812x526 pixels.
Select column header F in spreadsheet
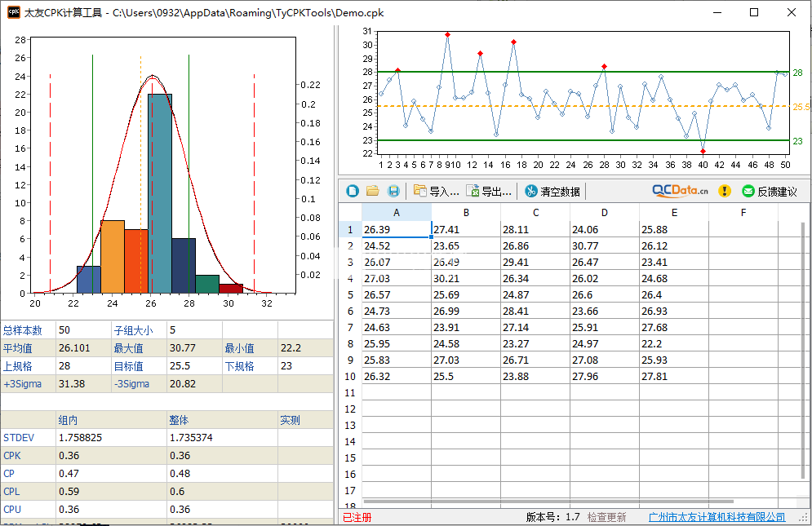tap(743, 212)
